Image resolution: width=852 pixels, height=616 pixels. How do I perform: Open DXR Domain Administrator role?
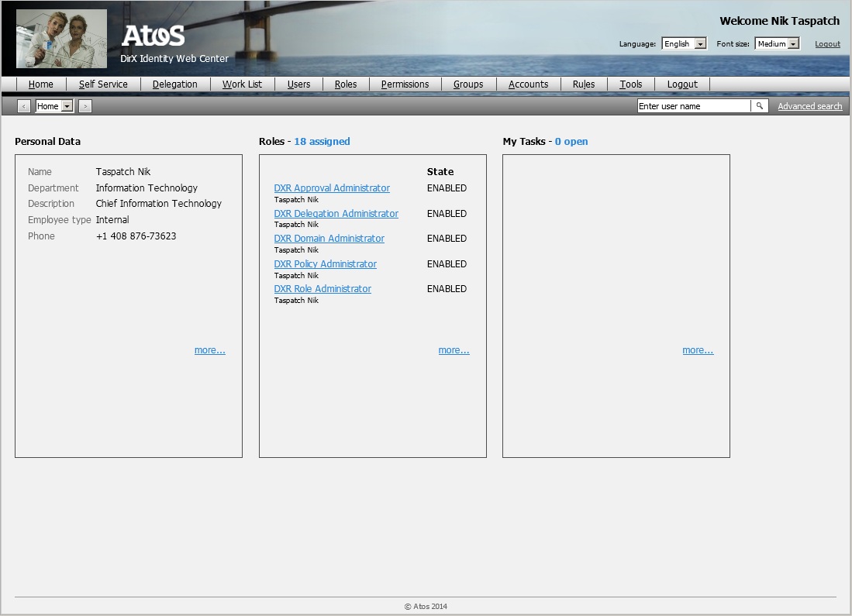[x=329, y=238]
